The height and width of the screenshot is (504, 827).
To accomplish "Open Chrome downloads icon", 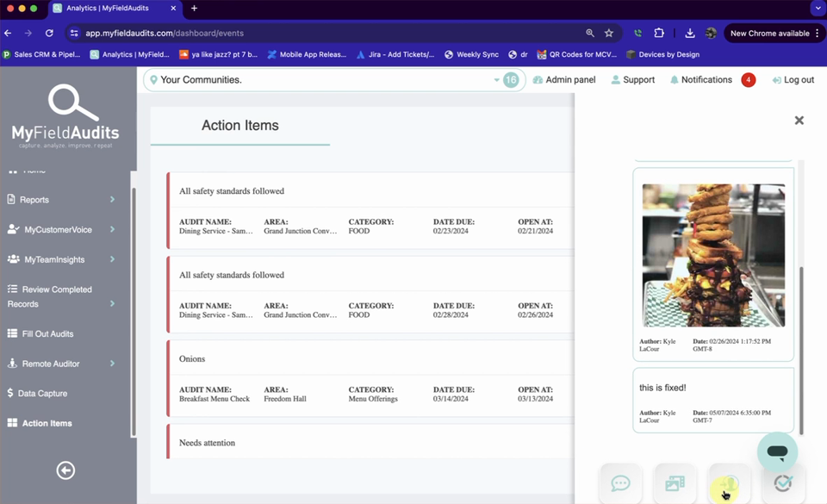I will click(x=689, y=34).
